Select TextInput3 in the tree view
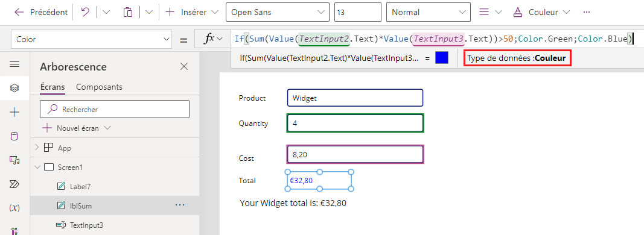 86,225
